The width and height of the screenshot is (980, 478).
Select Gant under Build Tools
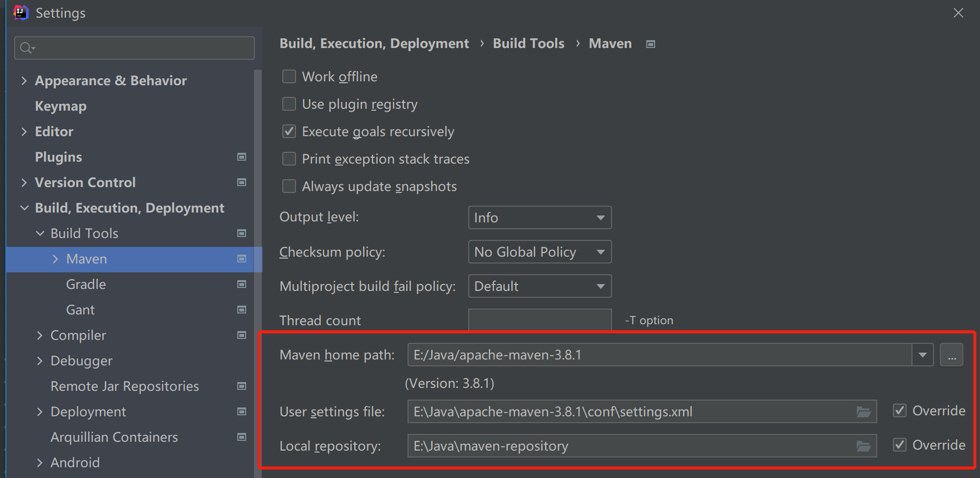click(x=80, y=310)
